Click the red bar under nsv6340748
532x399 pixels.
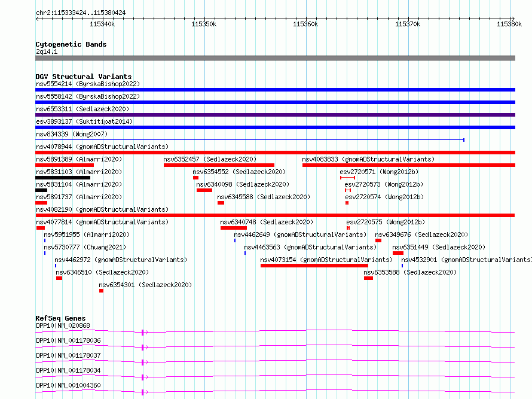click(x=234, y=228)
